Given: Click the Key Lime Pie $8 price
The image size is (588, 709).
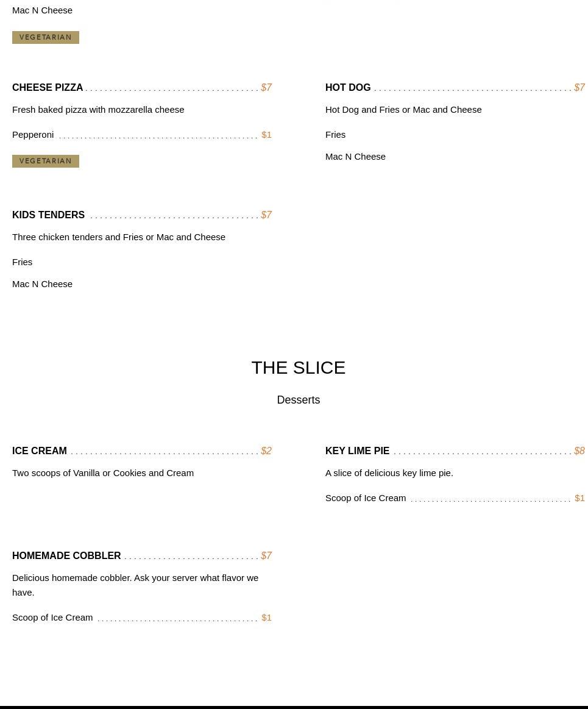Looking at the screenshot, I should pyautogui.click(x=579, y=451).
